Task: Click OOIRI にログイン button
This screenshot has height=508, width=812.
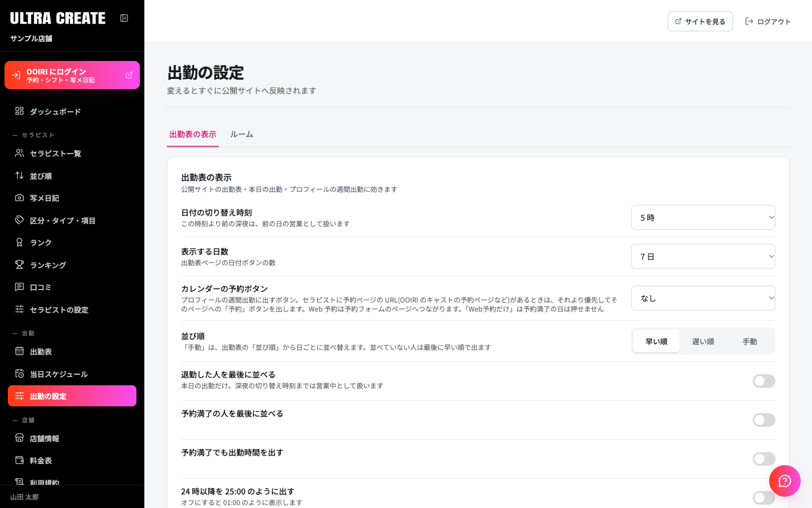Action: click(72, 75)
